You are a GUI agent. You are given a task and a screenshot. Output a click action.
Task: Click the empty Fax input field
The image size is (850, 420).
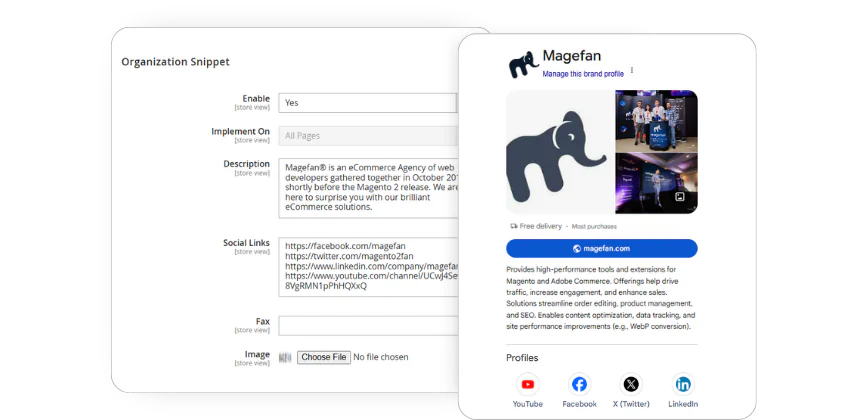tap(369, 326)
